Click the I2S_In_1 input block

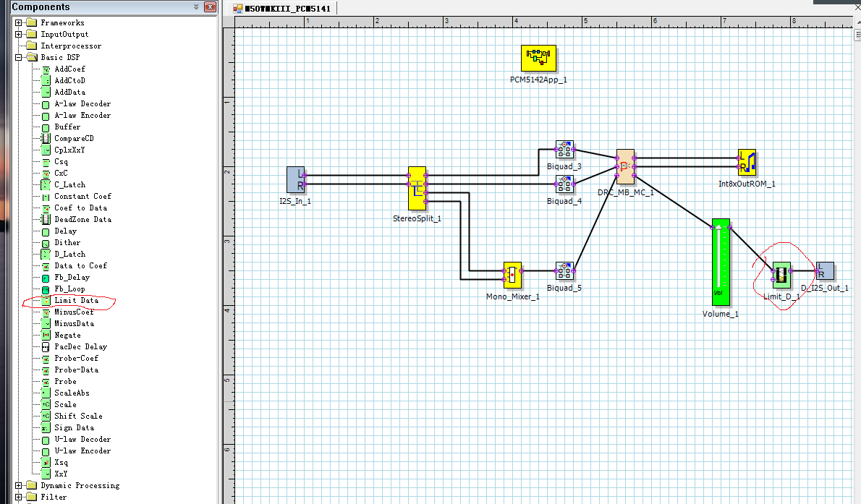(295, 180)
